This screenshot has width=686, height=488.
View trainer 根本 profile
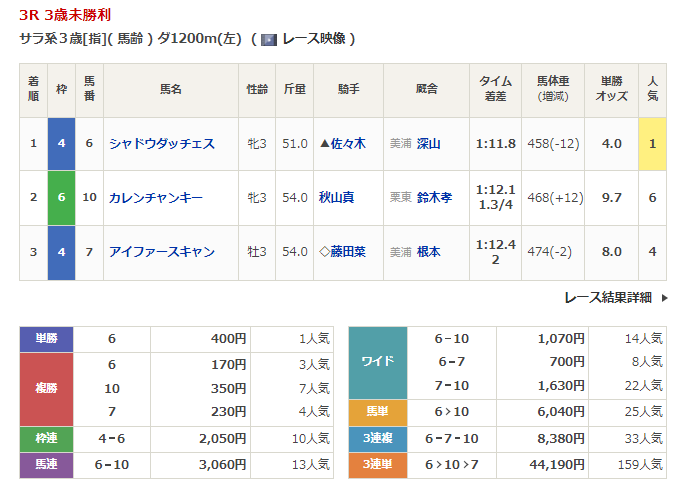coord(429,252)
